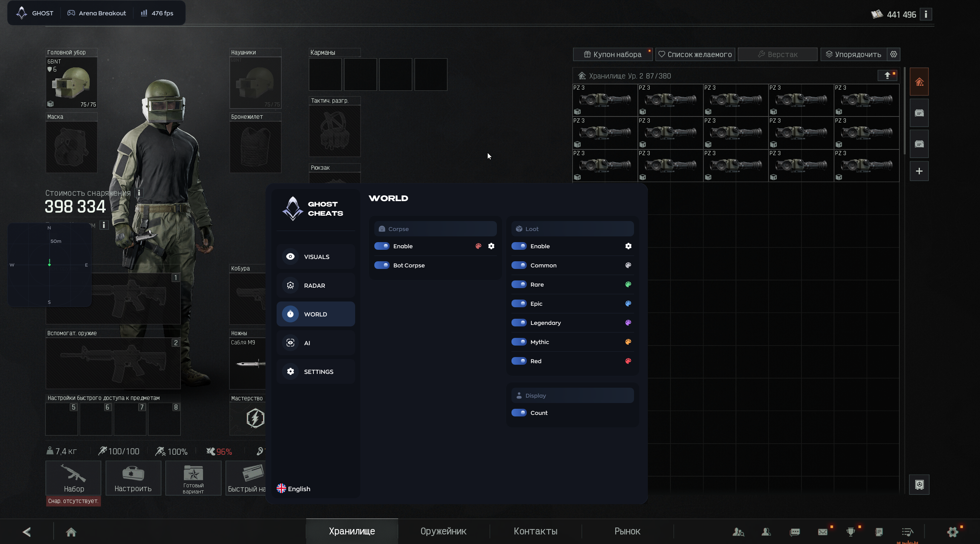980x544 pixels.
Task: Click the Настроить loadout button
Action: [133, 478]
